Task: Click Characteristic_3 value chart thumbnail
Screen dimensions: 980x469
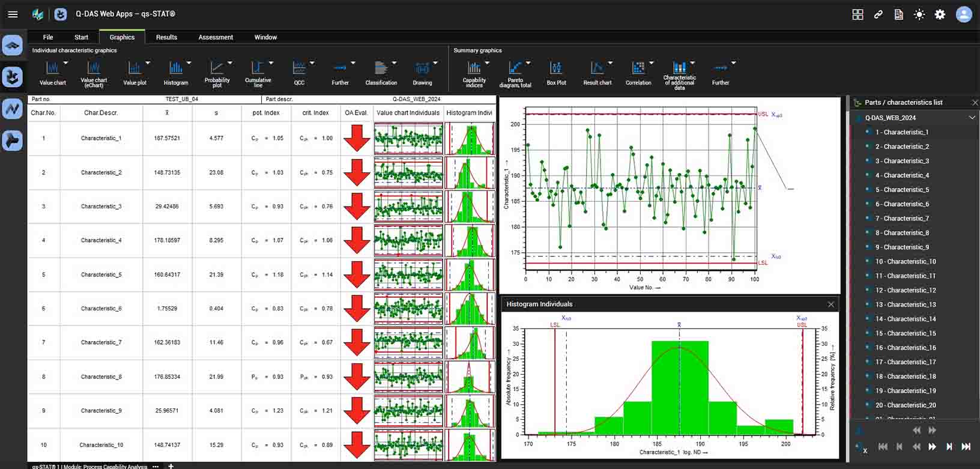Action: pos(408,207)
